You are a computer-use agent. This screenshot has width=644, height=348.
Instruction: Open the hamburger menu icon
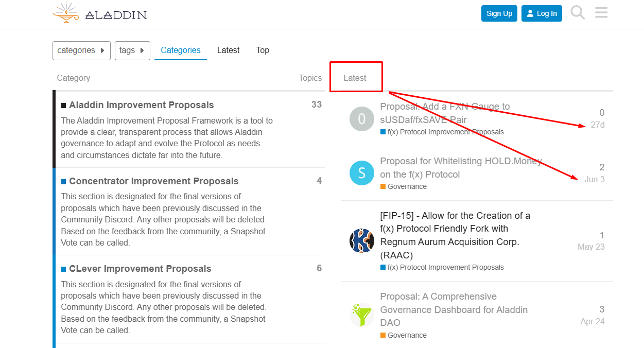click(x=601, y=12)
